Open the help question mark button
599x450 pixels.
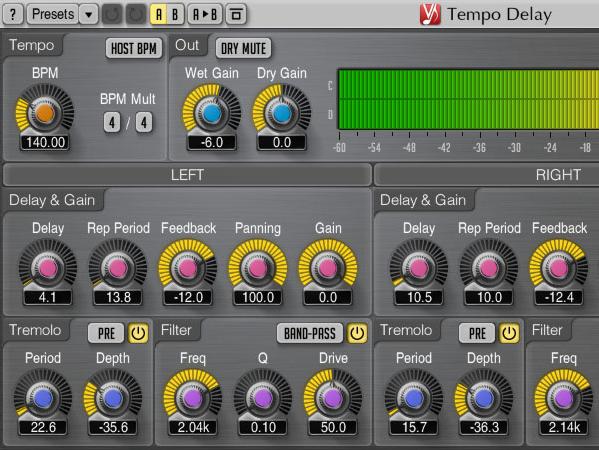click(x=13, y=15)
